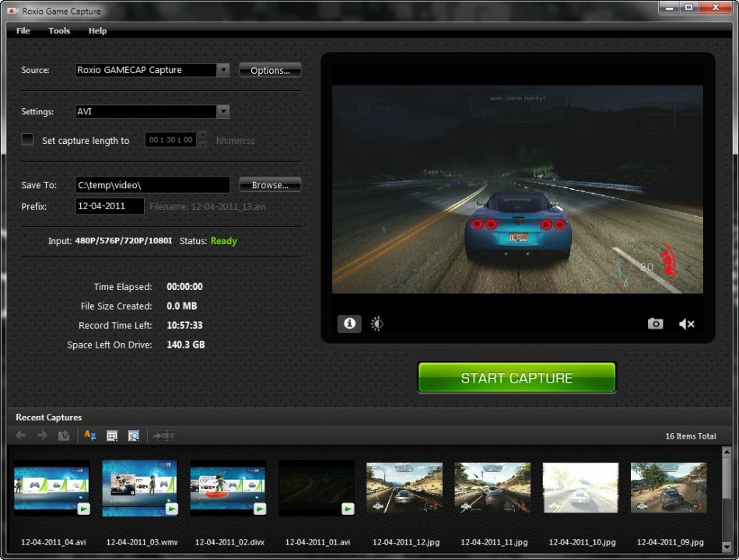Play the 12-04-2011_02.divx clip via its play badge
Screen dimensions: 739x560
click(260, 509)
